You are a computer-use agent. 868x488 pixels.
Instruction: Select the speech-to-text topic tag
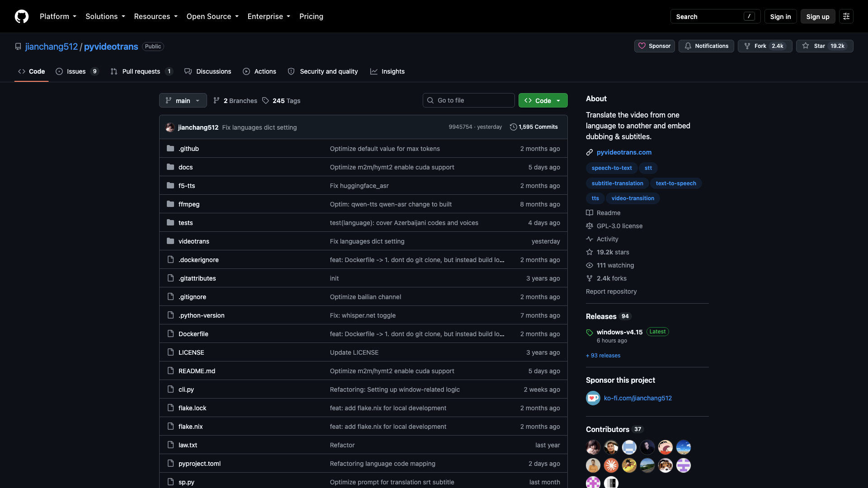point(612,168)
